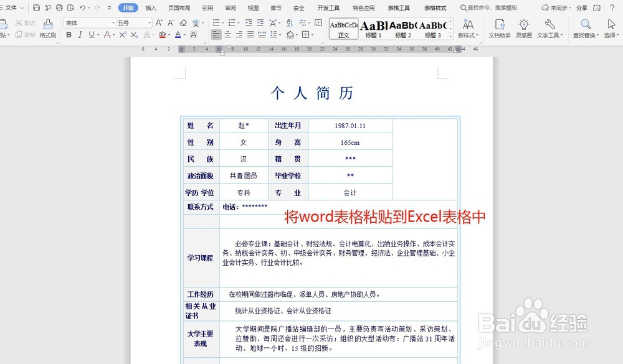This screenshot has height=364, width=623.
Task: Apply character shading A icon
Action: (x=194, y=35)
